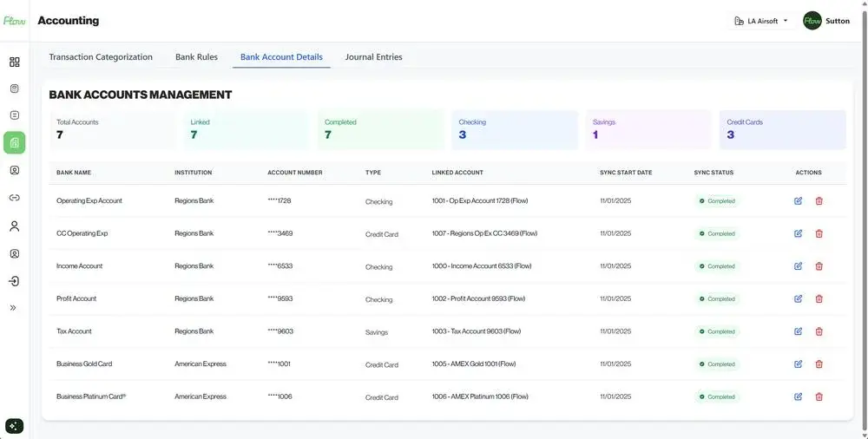Viewport: 868px width, 439px height.
Task: Click the Sync Start Date column header
Action: (x=626, y=173)
